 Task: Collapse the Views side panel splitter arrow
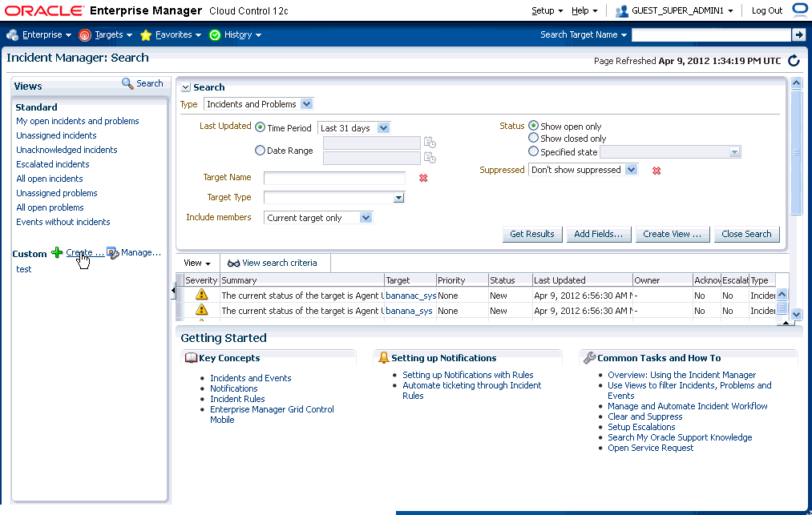[x=173, y=291]
